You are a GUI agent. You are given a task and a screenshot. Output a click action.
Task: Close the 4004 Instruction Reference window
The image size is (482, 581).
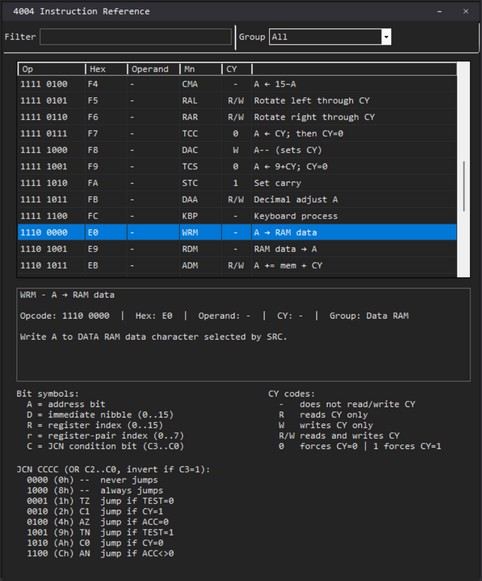click(x=466, y=11)
